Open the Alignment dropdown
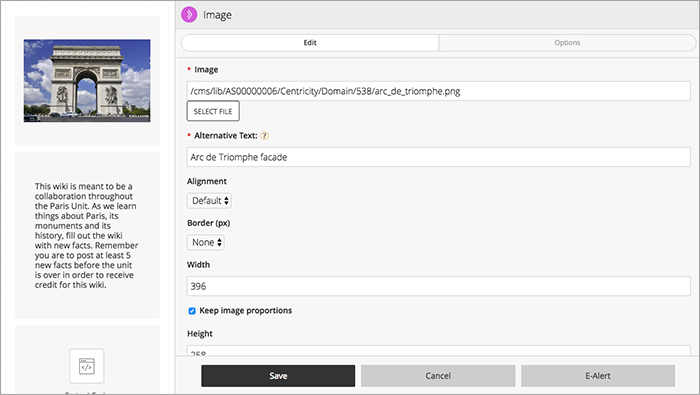This screenshot has height=395, width=700. 209,201
